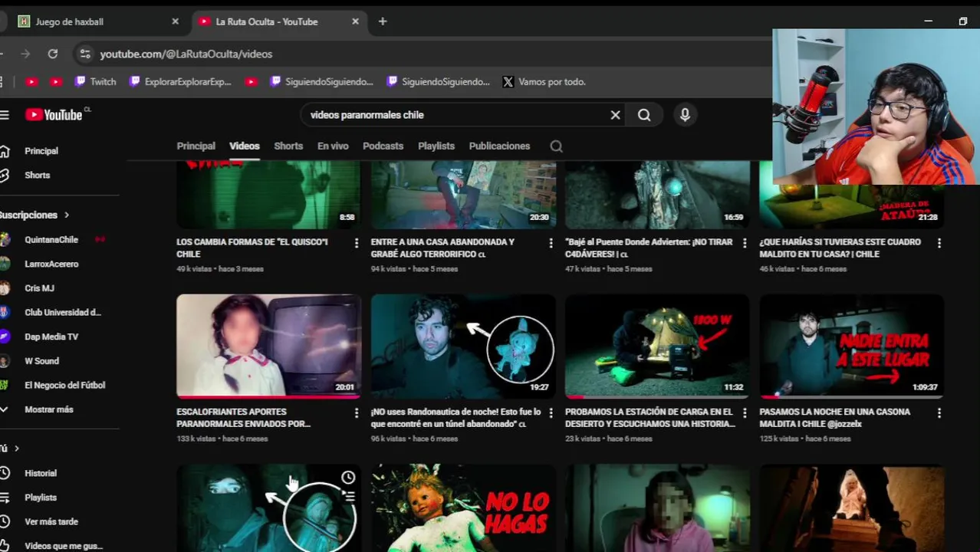Open the Podcasts channel tab

(383, 146)
